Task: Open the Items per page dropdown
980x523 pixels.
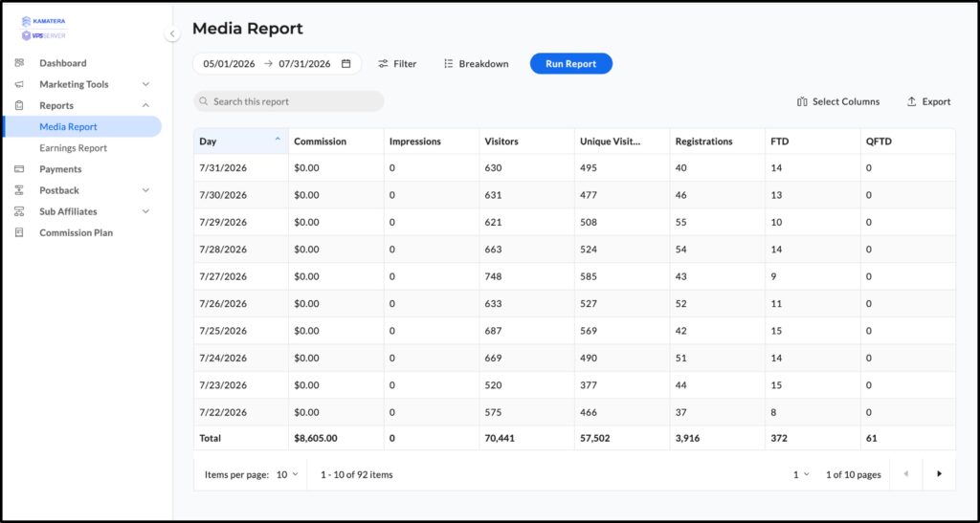Action: coord(287,474)
